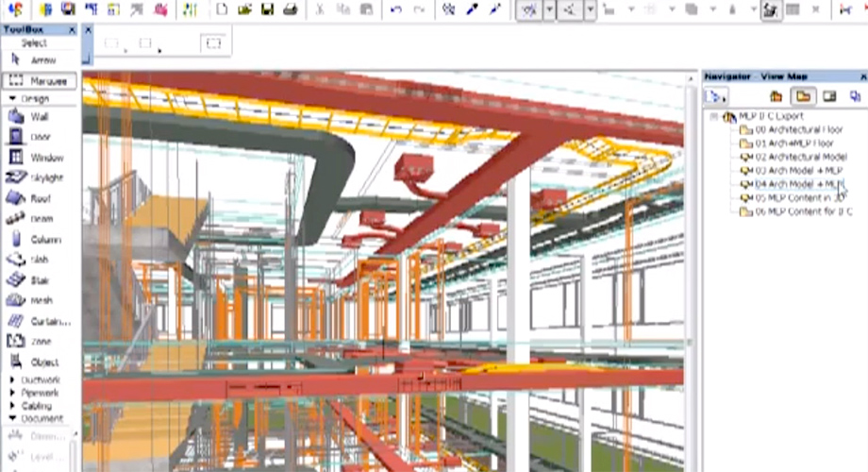Viewport: 868px width, 472px height.
Task: Collapse the Document section in ToolBox
Action: coord(12,418)
